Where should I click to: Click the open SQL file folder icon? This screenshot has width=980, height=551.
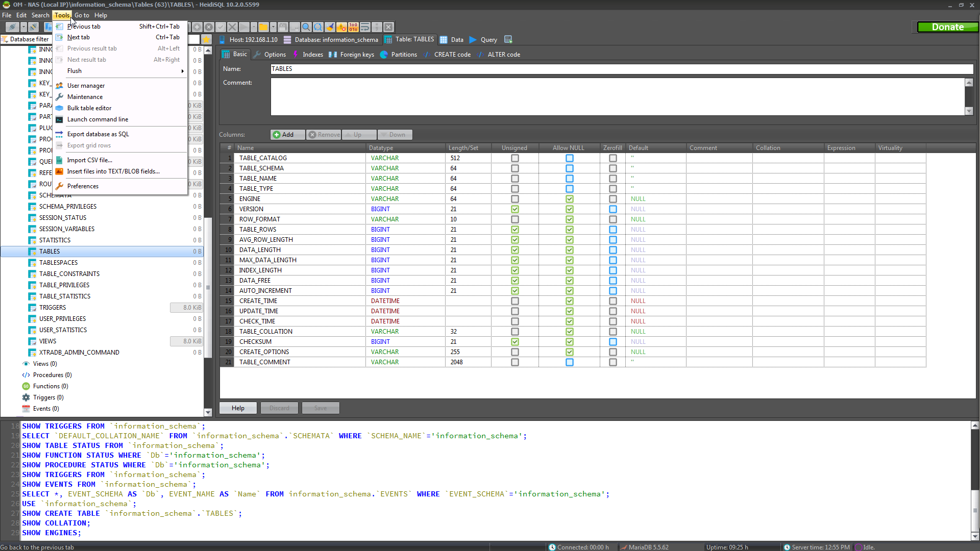pyautogui.click(x=263, y=27)
